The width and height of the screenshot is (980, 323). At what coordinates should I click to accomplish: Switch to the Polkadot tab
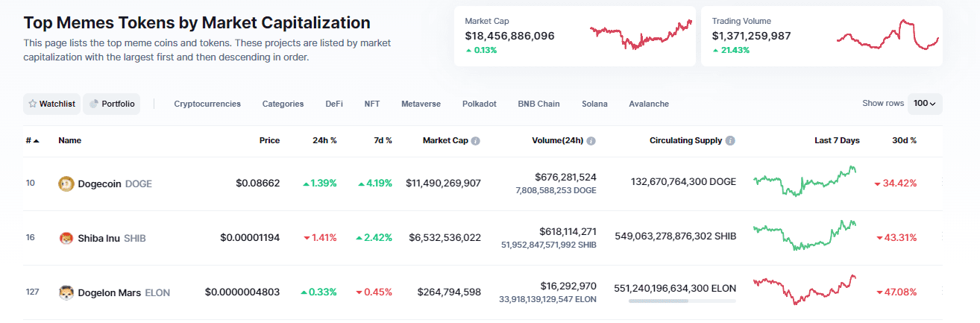click(480, 104)
